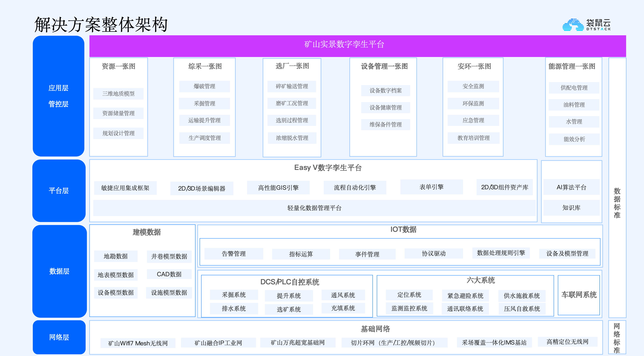Screen dimensions: 644x356
Task: Click the 数据标准 vertical label
Action: (x=617, y=202)
